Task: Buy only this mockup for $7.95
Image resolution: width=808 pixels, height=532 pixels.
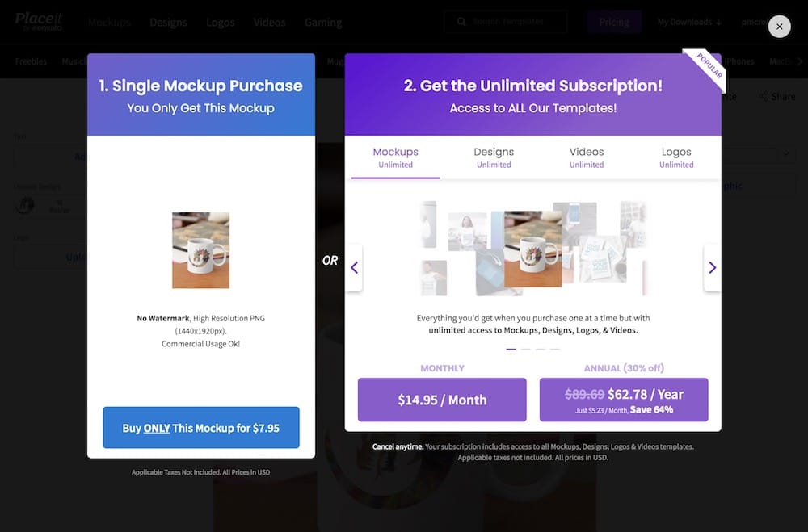Action: pyautogui.click(x=201, y=427)
